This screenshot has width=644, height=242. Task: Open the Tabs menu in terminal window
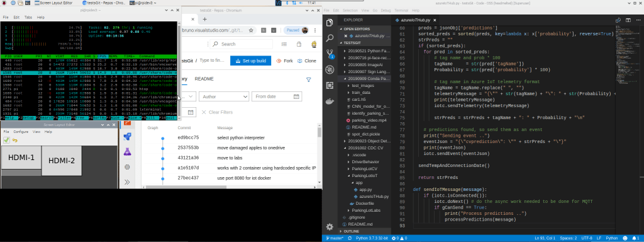pyautogui.click(x=28, y=18)
